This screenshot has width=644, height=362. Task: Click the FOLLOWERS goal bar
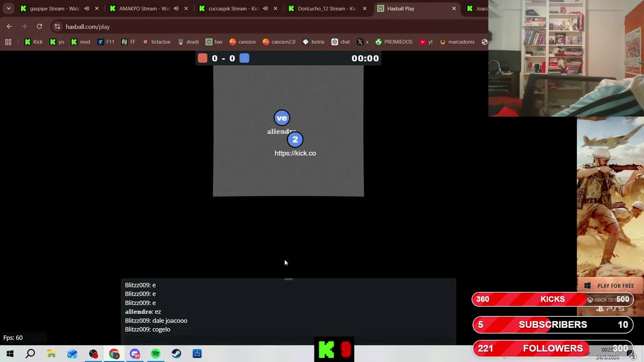coord(552,348)
